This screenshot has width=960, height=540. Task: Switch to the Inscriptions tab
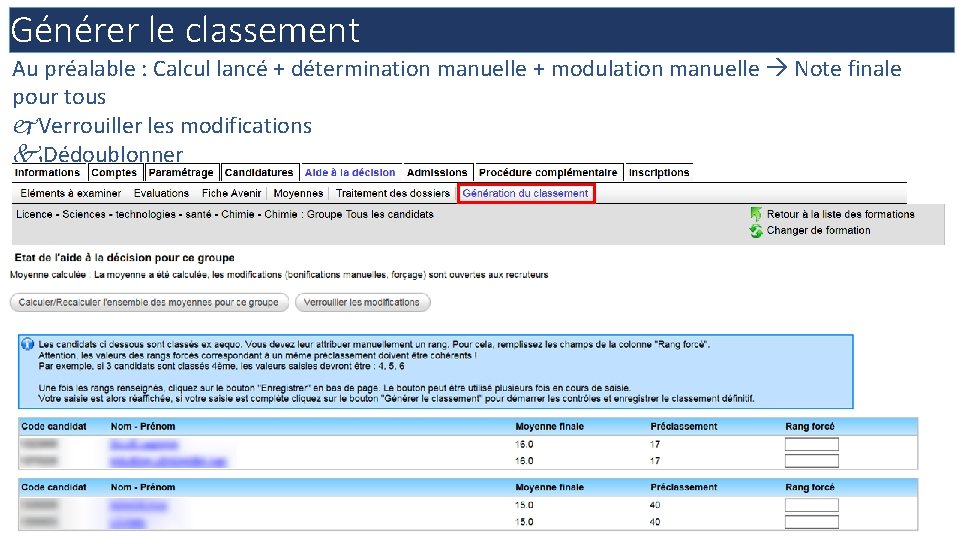pos(659,173)
